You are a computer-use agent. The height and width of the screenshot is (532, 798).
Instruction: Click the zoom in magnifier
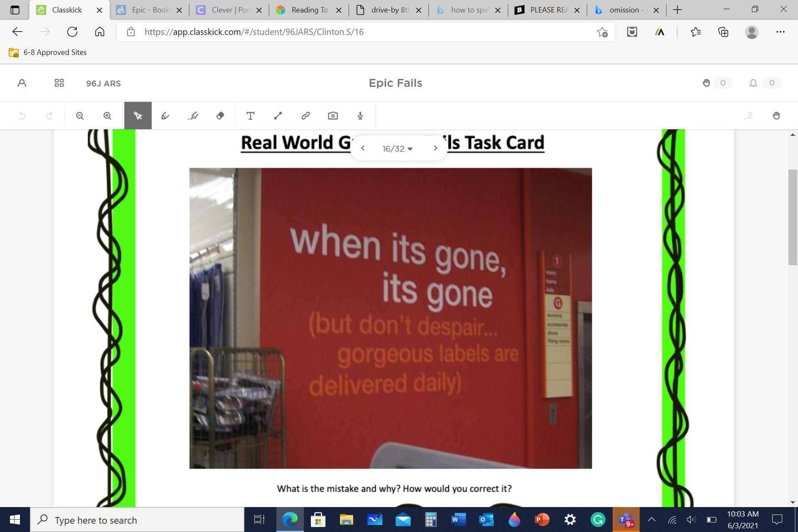point(107,116)
